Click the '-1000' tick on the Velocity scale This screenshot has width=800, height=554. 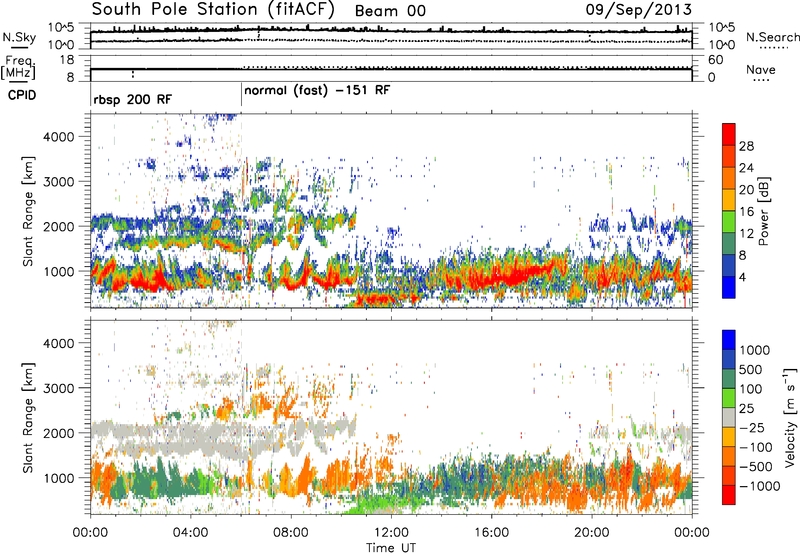point(760,486)
